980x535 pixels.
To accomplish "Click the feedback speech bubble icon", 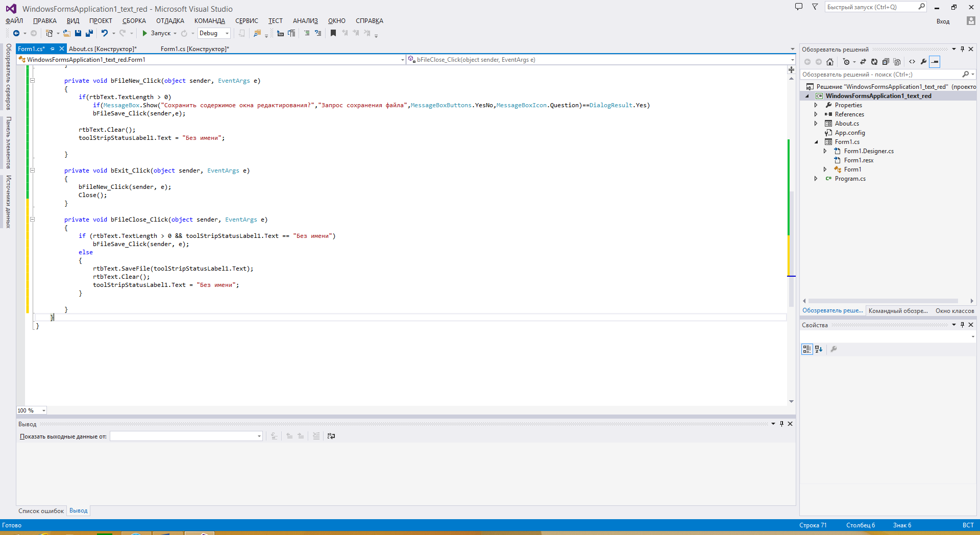I will tap(799, 7).
